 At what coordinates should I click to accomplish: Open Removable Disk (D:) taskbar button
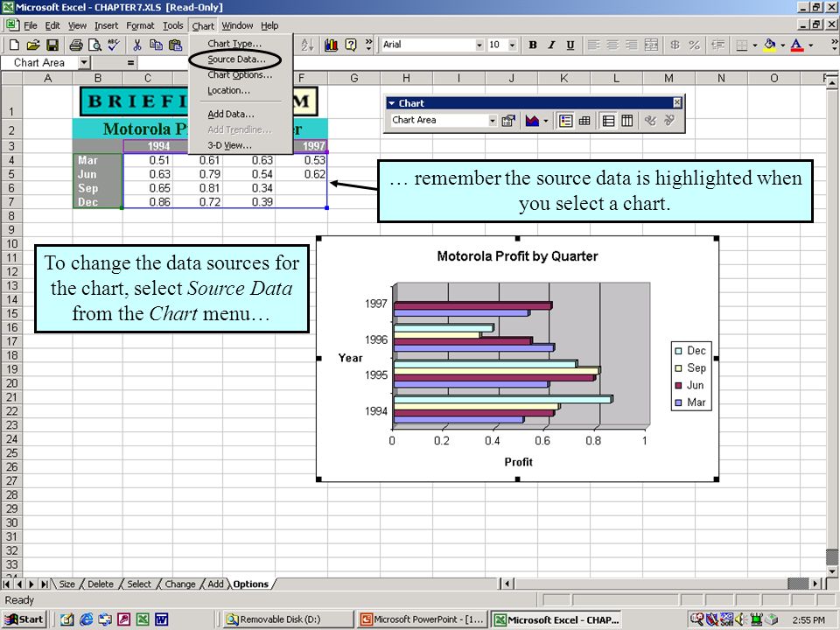pyautogui.click(x=287, y=619)
